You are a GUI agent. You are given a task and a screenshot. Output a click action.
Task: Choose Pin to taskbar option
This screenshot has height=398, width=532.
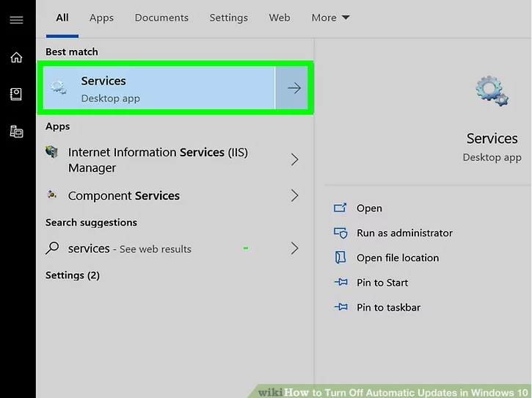pyautogui.click(x=388, y=308)
